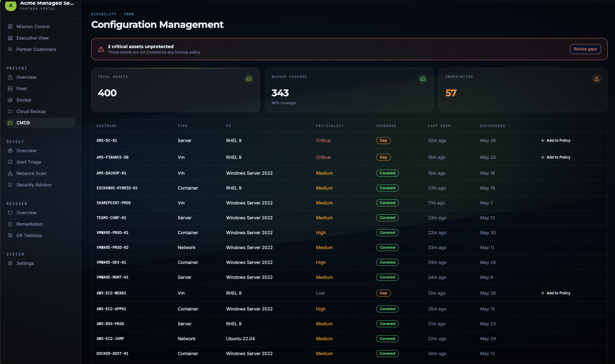
Task: Open Settings in sidebar
Action: pyautogui.click(x=40, y=263)
